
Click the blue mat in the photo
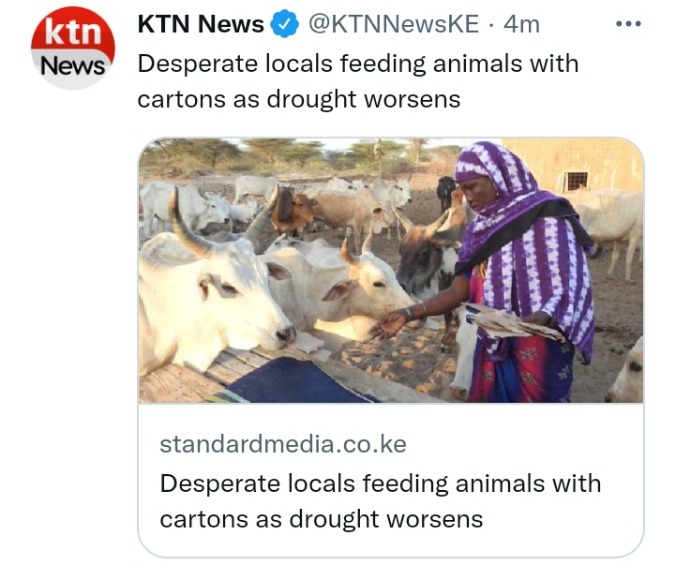(x=297, y=381)
